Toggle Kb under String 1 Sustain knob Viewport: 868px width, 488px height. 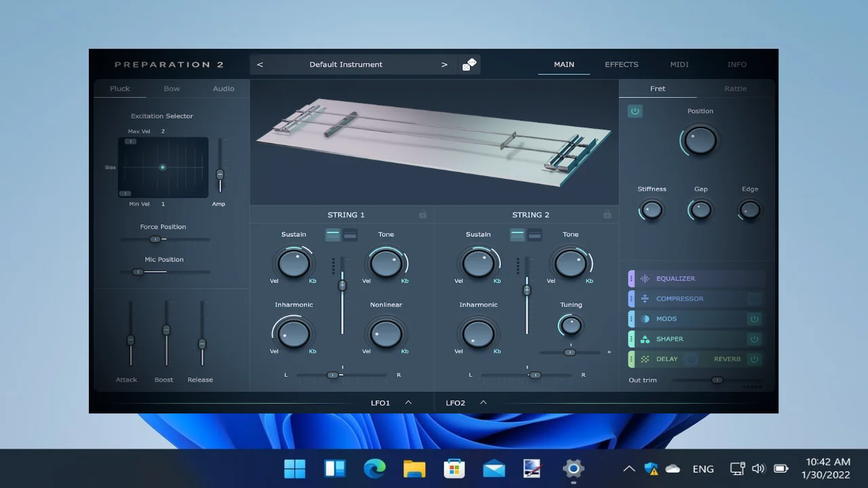coord(313,281)
